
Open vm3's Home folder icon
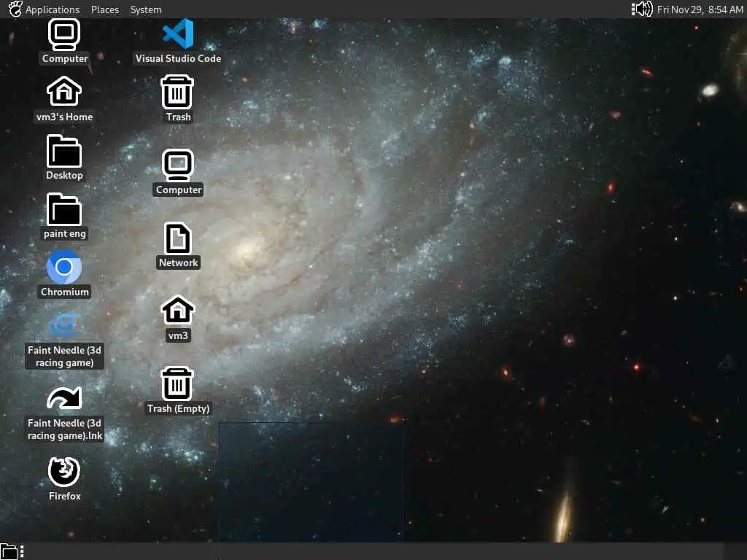(64, 91)
